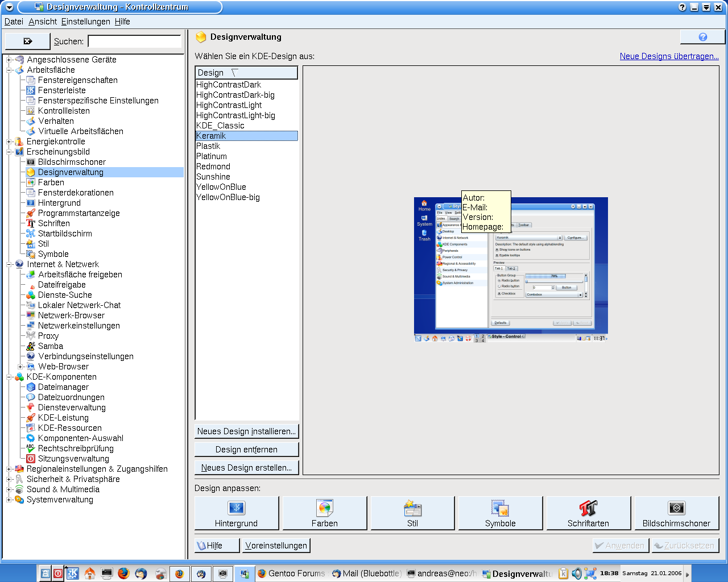This screenshot has height=582, width=728.
Task: Open Symbole module in the tree
Action: point(53,254)
